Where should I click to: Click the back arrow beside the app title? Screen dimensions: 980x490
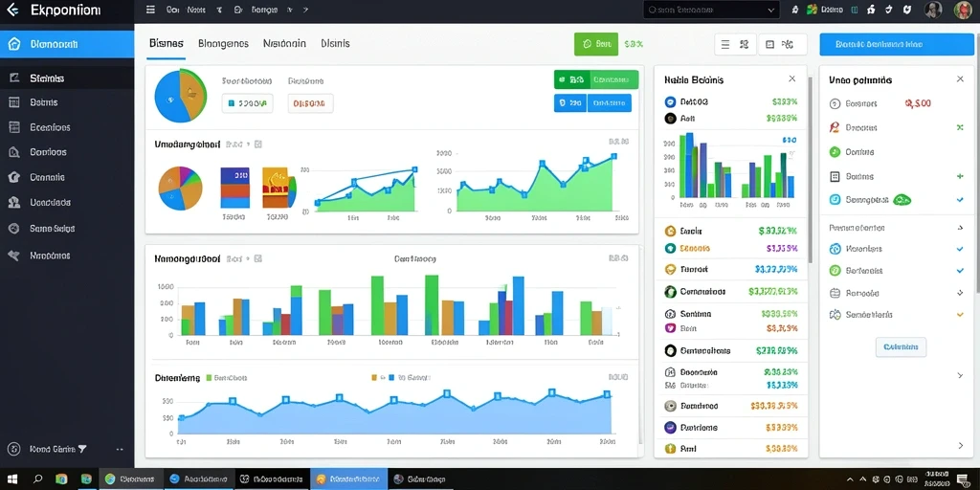coord(12,10)
